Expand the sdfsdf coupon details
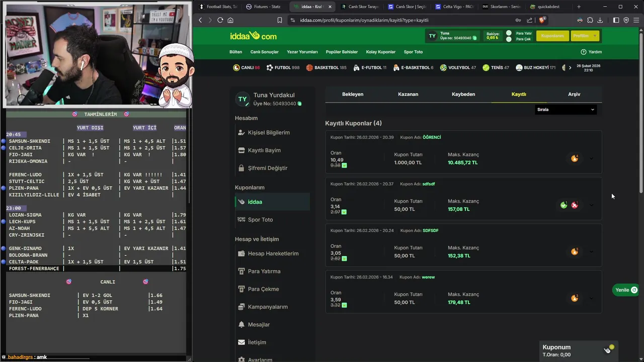 pyautogui.click(x=591, y=205)
